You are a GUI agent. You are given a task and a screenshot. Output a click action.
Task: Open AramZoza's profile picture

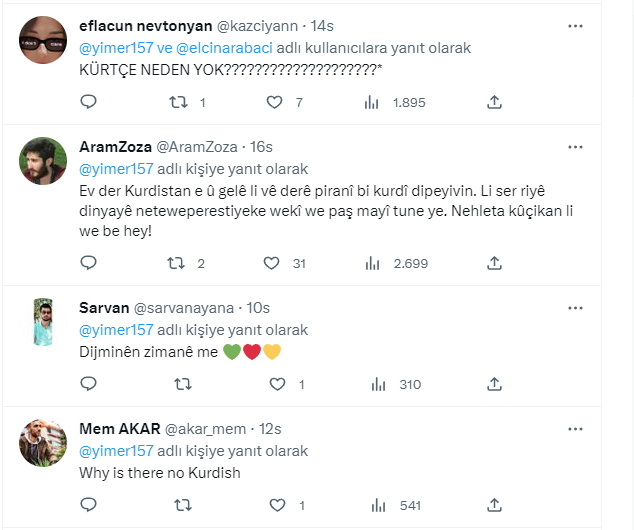click(43, 160)
